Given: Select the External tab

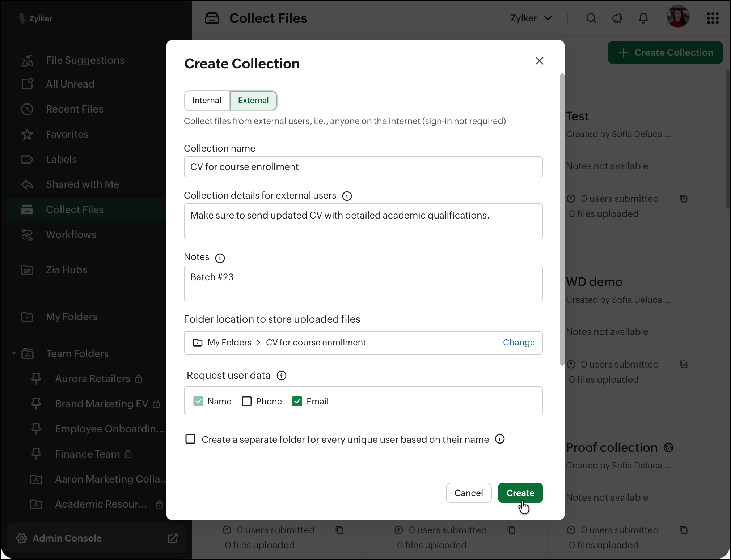Looking at the screenshot, I should [x=253, y=101].
